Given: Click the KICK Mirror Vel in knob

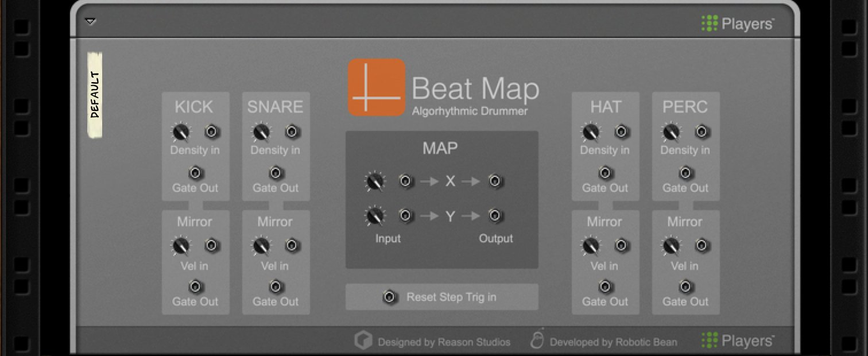Looking at the screenshot, I should pyautogui.click(x=181, y=246).
